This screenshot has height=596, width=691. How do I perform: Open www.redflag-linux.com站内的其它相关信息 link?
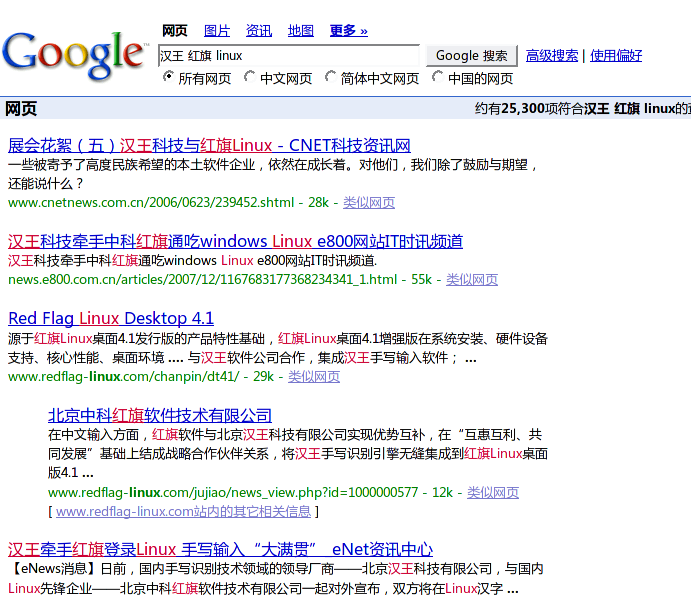(183, 511)
